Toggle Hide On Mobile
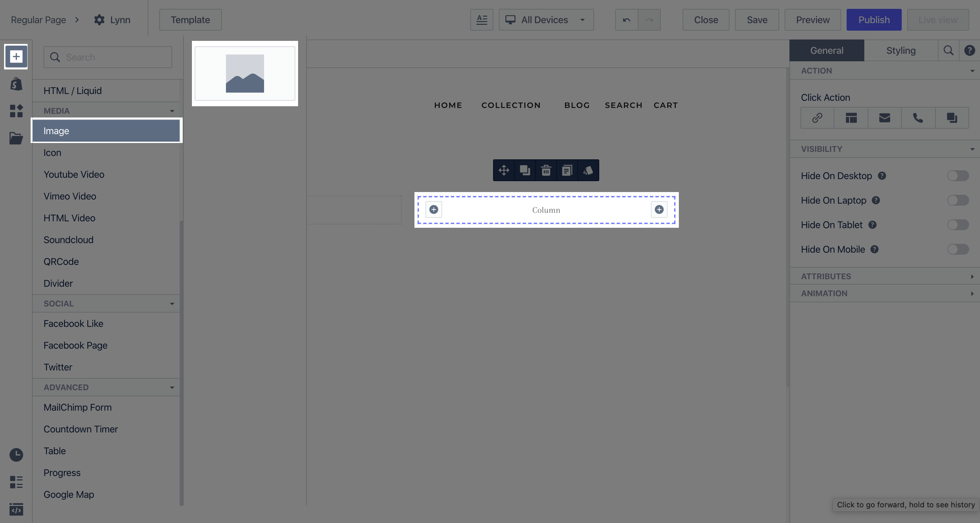This screenshot has width=980, height=523. [x=958, y=249]
